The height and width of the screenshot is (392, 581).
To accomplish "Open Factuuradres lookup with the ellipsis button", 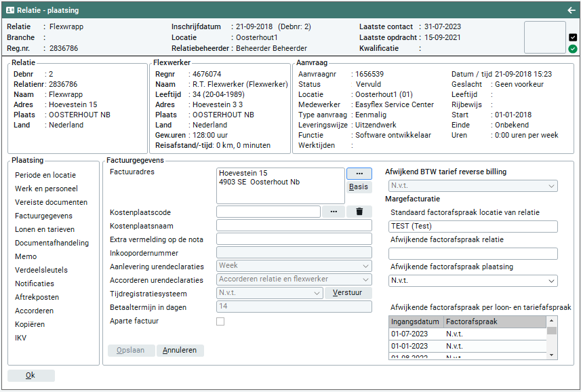I will [359, 174].
